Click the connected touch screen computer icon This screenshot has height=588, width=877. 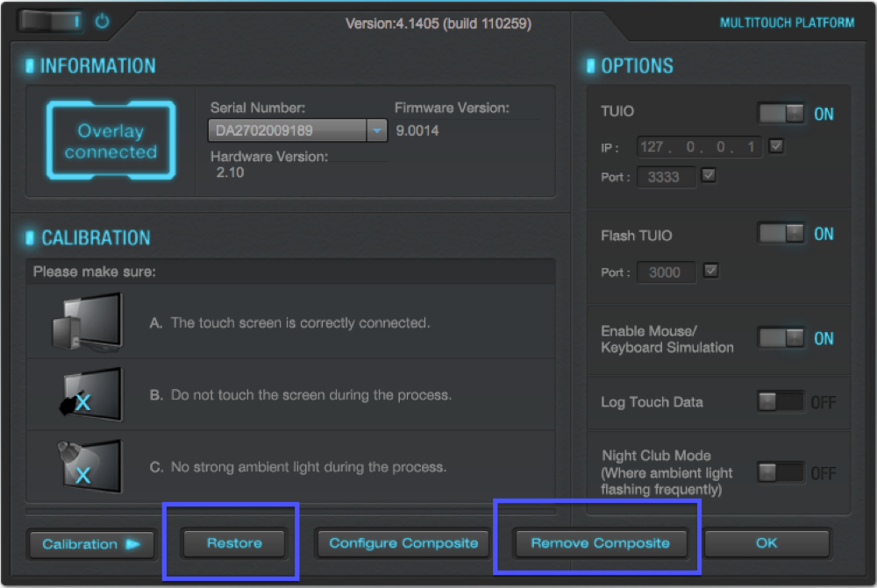pos(86,322)
